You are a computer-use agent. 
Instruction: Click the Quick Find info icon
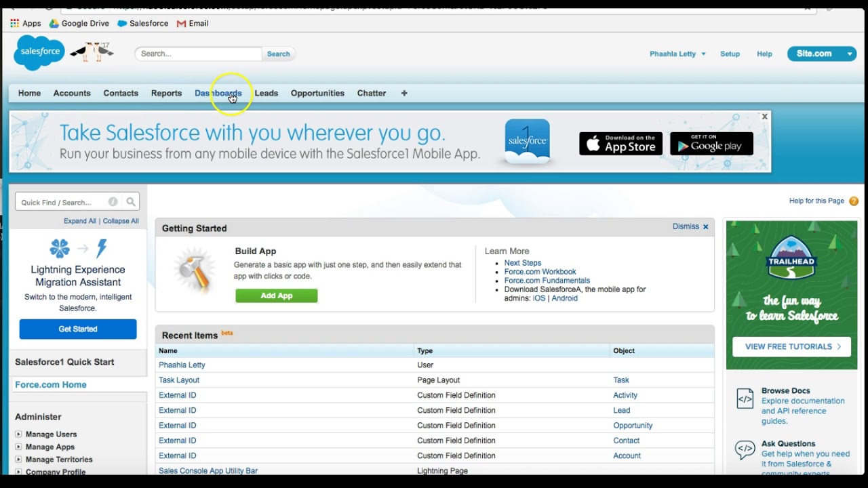[113, 202]
